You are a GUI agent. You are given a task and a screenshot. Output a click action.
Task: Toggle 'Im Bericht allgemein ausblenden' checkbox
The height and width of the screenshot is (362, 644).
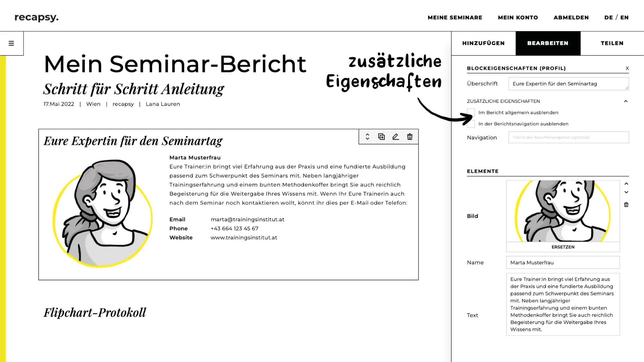[471, 112]
